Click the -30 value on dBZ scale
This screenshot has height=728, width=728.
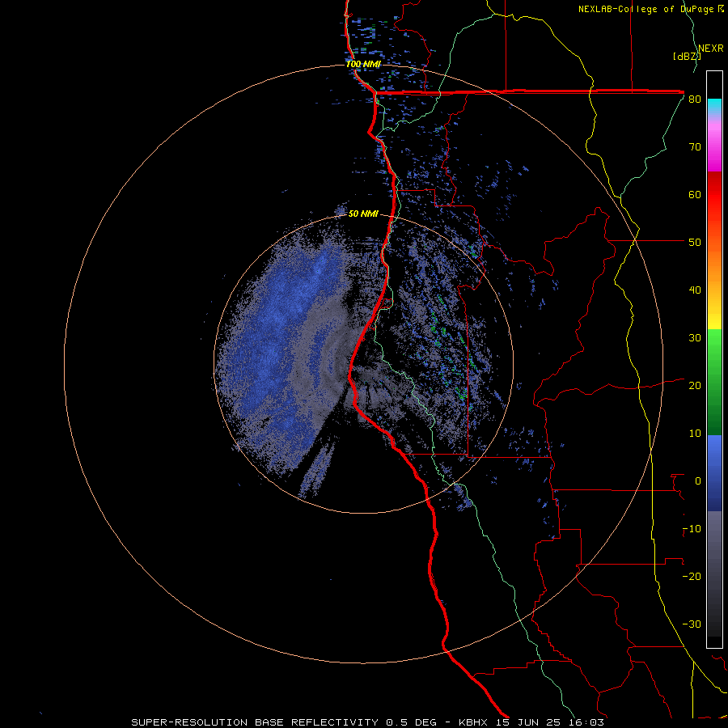pyautogui.click(x=692, y=624)
